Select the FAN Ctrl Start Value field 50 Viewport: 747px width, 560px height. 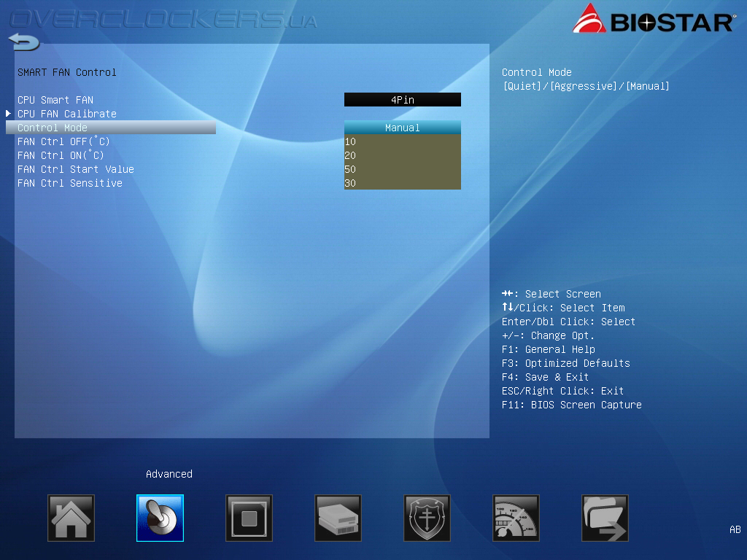tap(403, 169)
